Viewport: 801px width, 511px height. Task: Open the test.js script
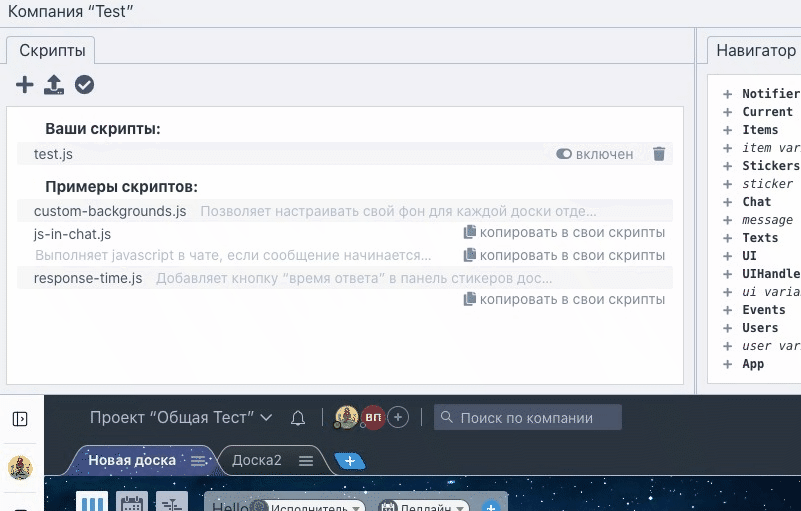click(x=53, y=154)
